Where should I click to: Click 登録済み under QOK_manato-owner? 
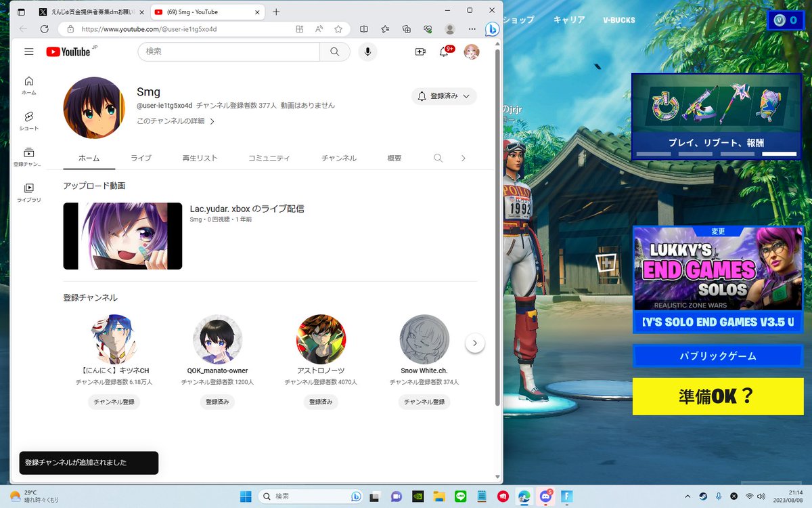coord(217,402)
